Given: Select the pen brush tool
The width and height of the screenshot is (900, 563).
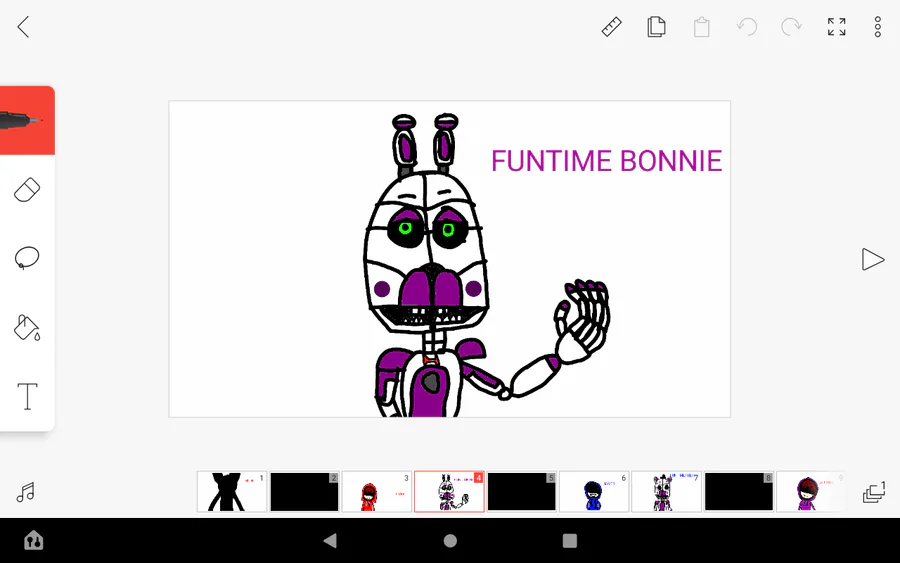Looking at the screenshot, I should [27, 121].
